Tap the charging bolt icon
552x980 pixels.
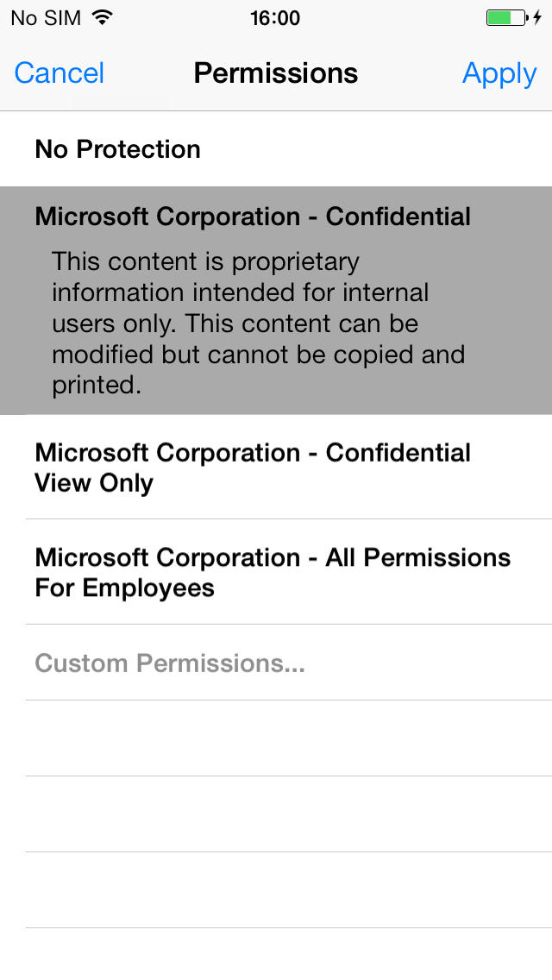536,18
